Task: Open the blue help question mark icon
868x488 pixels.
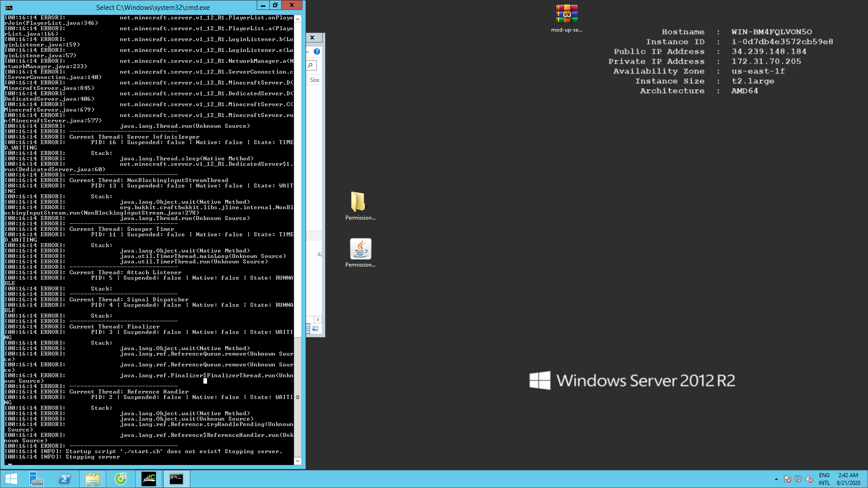Action: point(317,52)
